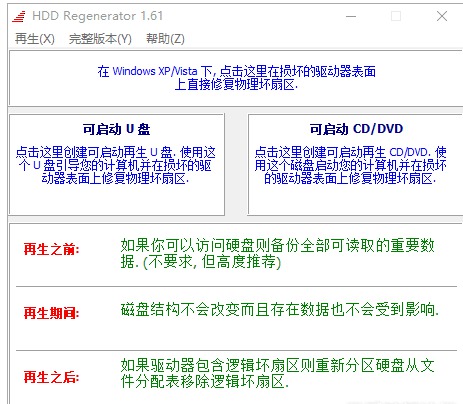This screenshot has height=404, width=463.
Task: Click the 逻辑坏扇区 repartition description text
Action: coord(278,373)
